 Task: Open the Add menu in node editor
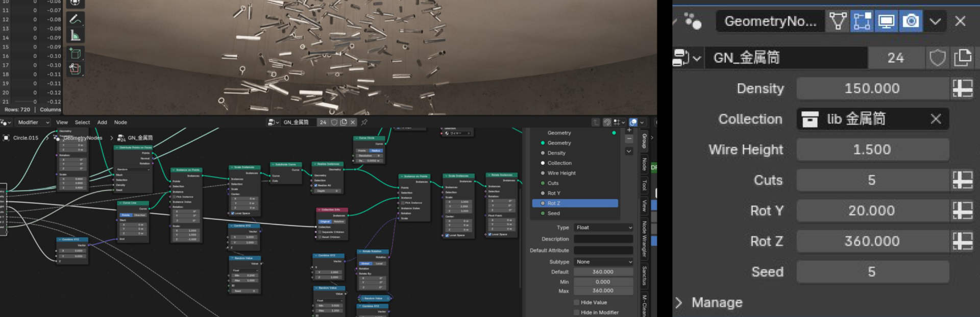102,123
